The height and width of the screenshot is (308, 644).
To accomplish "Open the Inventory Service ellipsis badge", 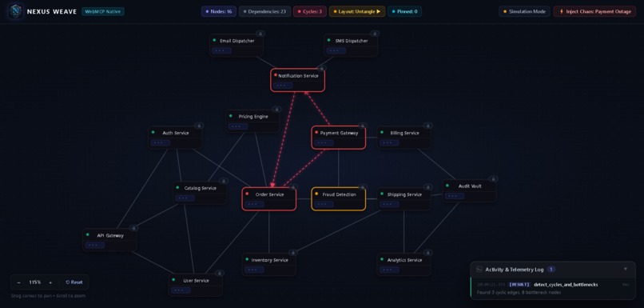I will click(254, 270).
